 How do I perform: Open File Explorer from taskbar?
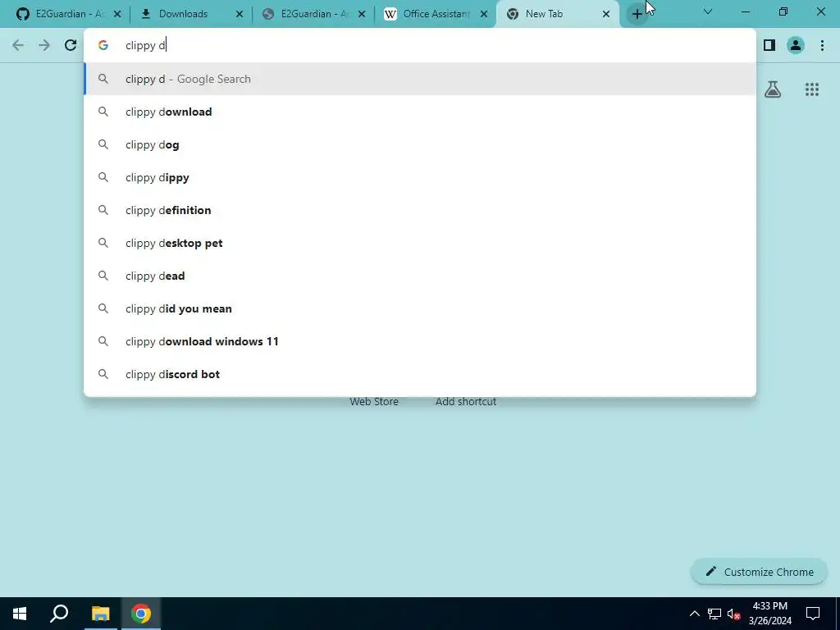tap(100, 614)
